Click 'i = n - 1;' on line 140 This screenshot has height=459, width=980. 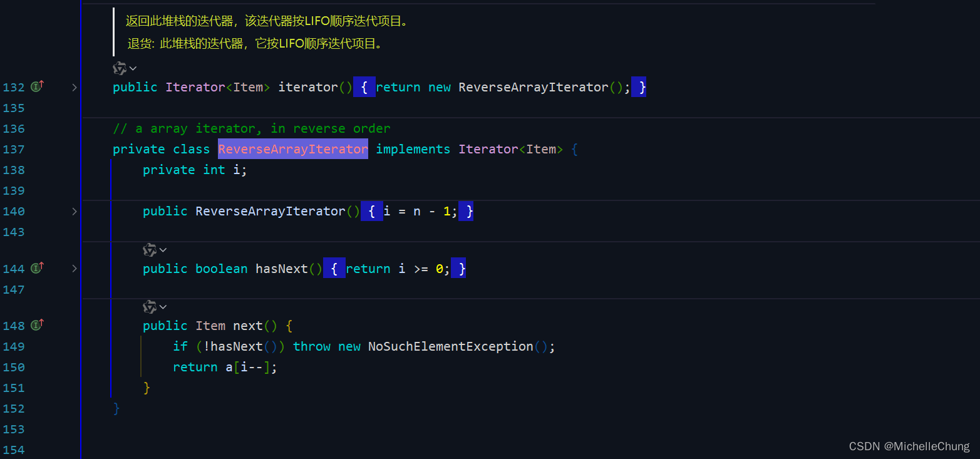tap(421, 211)
